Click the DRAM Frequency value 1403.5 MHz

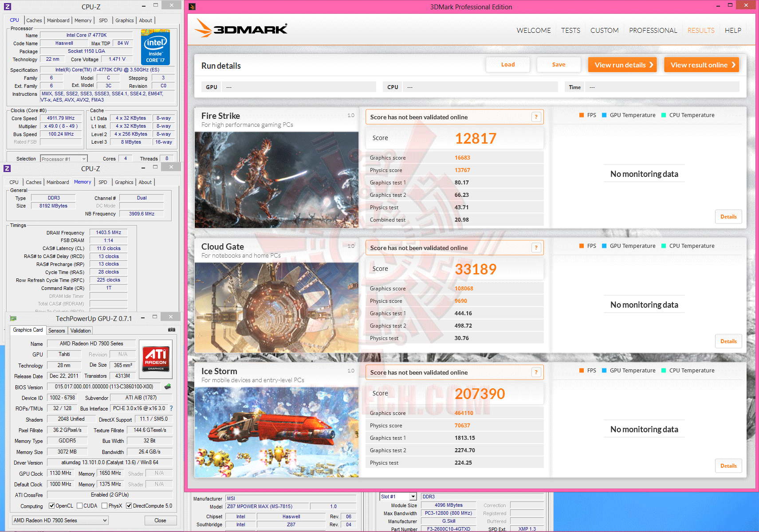pos(109,232)
